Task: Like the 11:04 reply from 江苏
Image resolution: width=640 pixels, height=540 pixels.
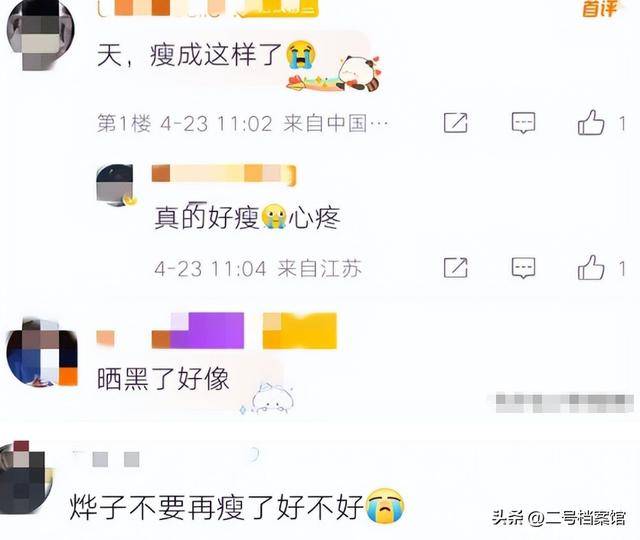Action: point(591,267)
